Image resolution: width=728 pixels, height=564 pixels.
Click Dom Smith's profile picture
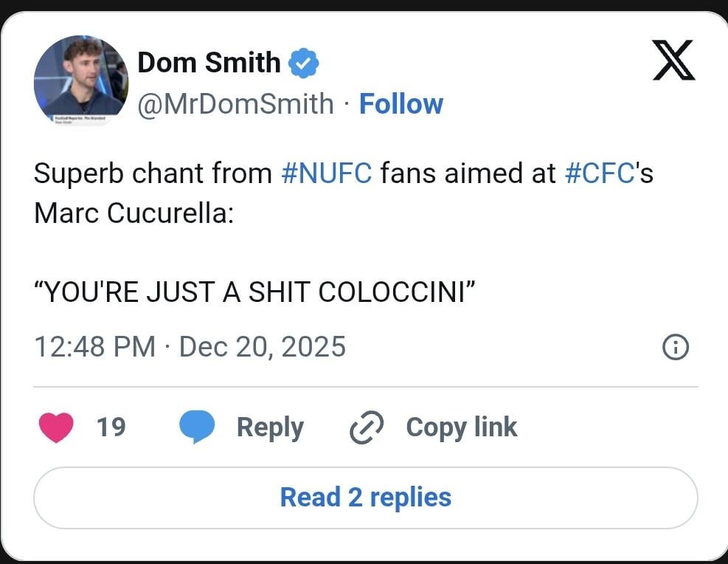(x=81, y=81)
